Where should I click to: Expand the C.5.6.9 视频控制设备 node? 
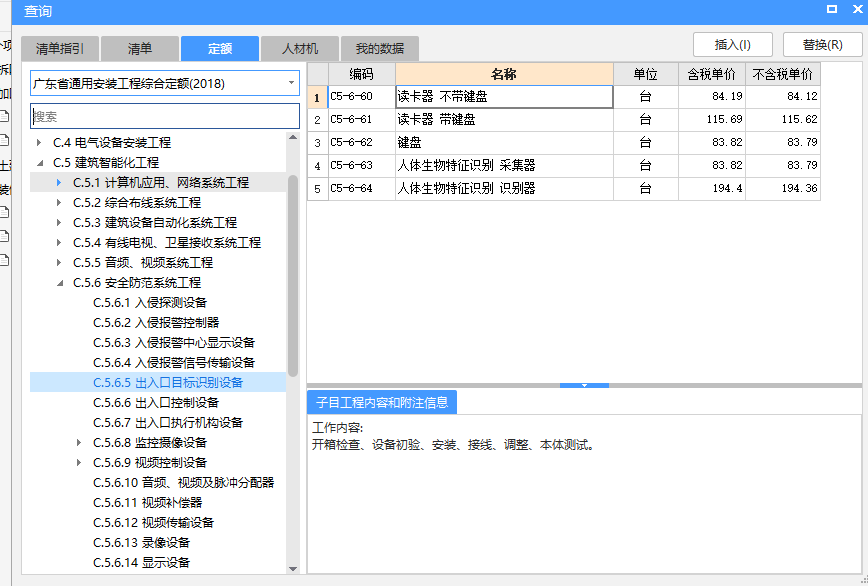(x=79, y=463)
